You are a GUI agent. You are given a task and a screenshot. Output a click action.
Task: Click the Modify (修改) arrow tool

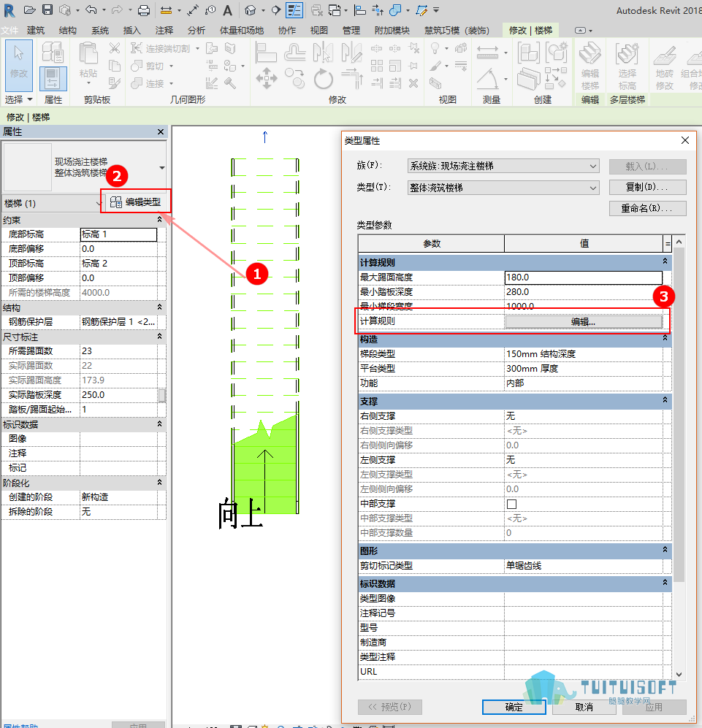click(x=19, y=65)
